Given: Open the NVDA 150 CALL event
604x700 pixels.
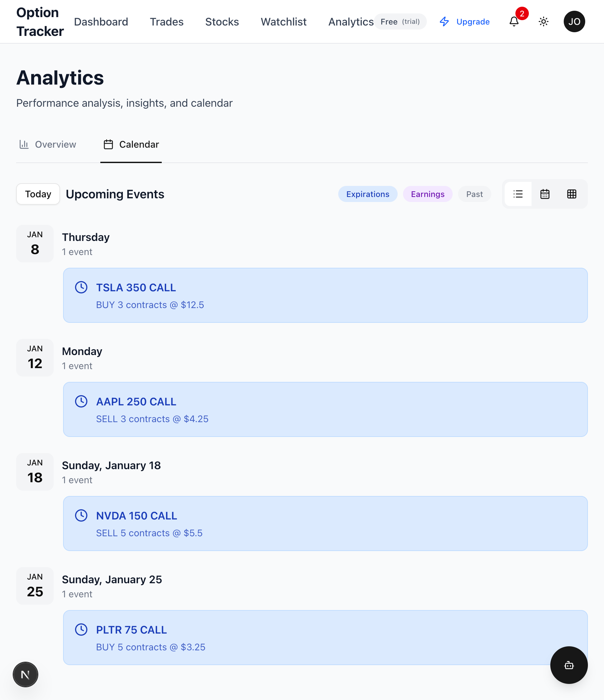Looking at the screenshot, I should [325, 523].
